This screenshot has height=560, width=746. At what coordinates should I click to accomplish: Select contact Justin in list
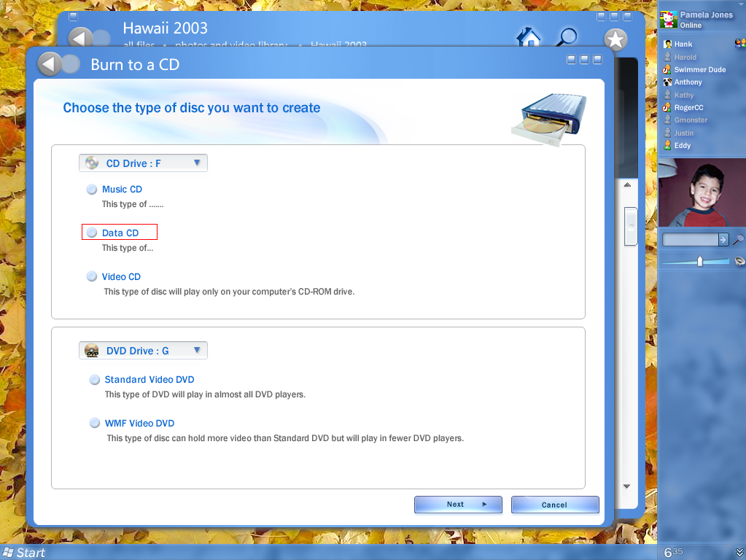(684, 133)
